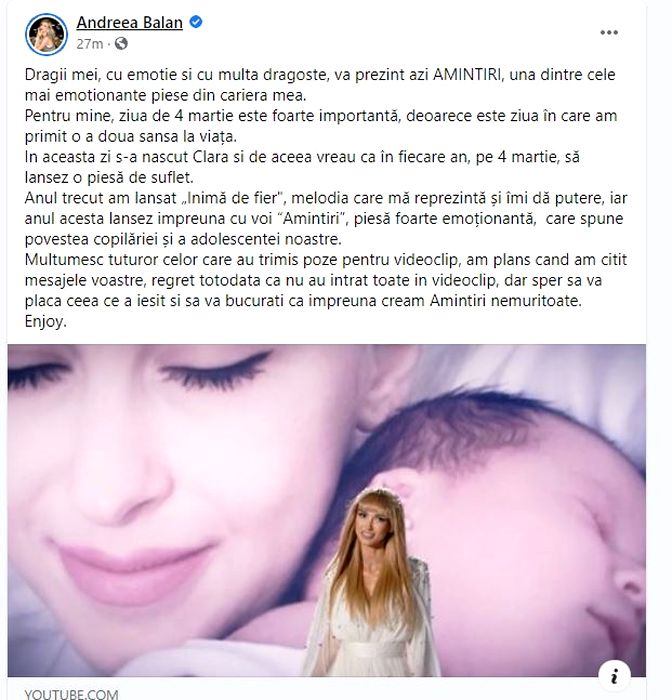Image resolution: width=672 pixels, height=700 pixels.
Task: Click the baby's head in video image
Action: click(x=505, y=513)
